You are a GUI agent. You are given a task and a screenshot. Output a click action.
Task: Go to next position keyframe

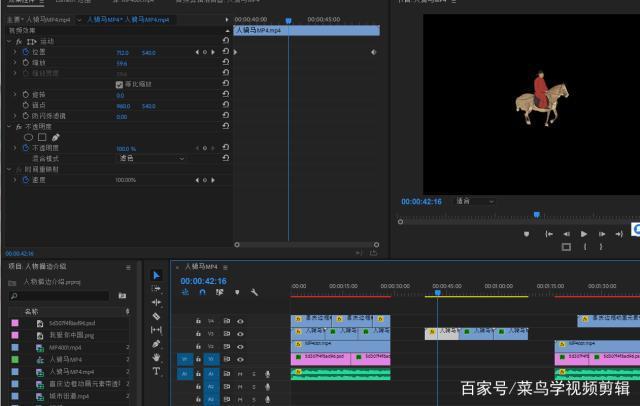click(x=213, y=52)
